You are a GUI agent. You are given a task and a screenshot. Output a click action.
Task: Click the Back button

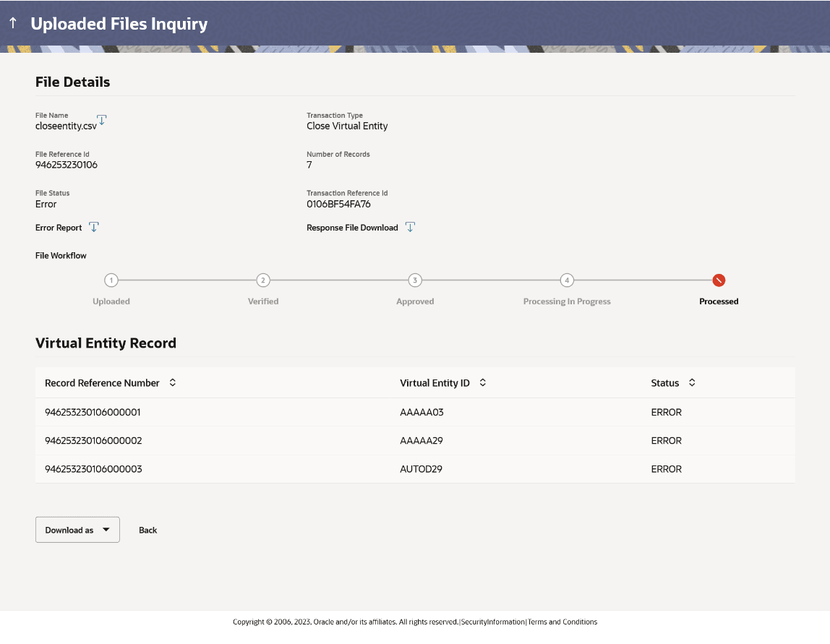click(147, 530)
